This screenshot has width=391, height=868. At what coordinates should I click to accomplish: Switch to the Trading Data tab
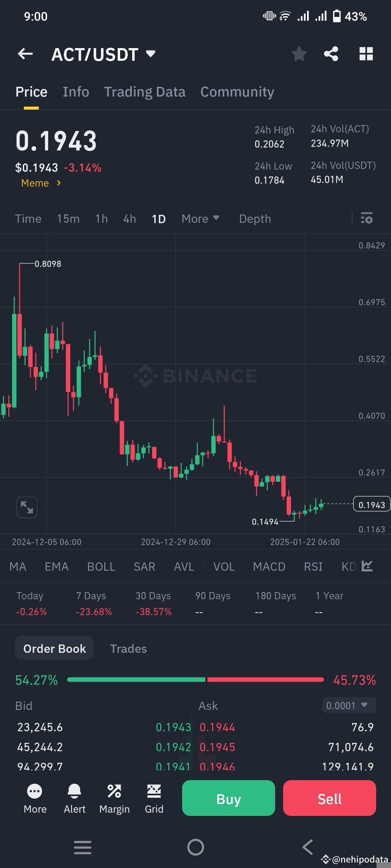145,92
